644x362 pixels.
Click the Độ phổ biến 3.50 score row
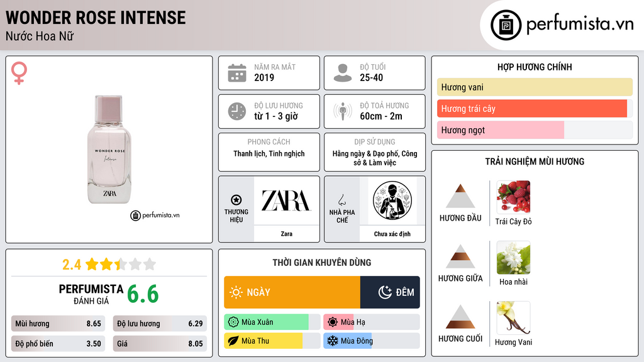[58, 344]
